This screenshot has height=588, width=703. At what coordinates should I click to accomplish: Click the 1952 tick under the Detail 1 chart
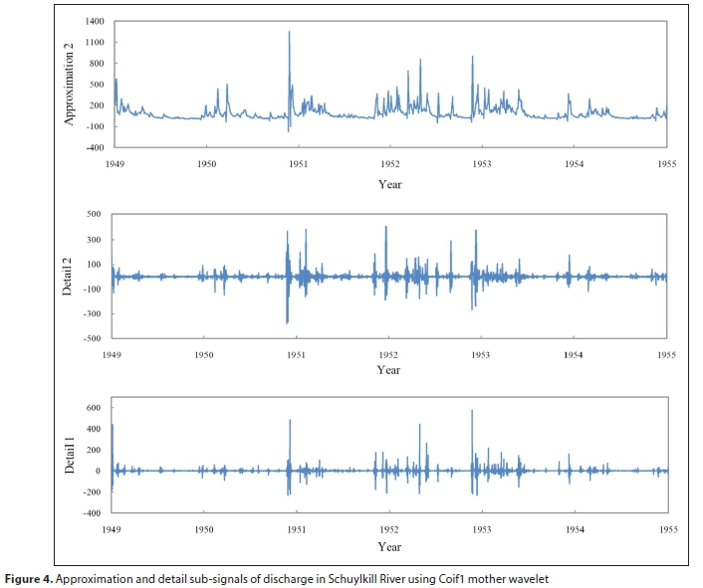point(389,530)
